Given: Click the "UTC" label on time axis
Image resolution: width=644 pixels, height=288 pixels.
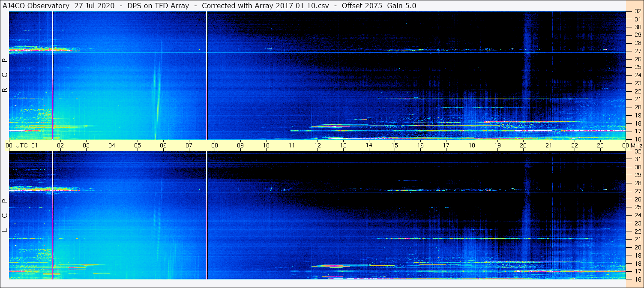Looking at the screenshot, I should pyautogui.click(x=21, y=145).
